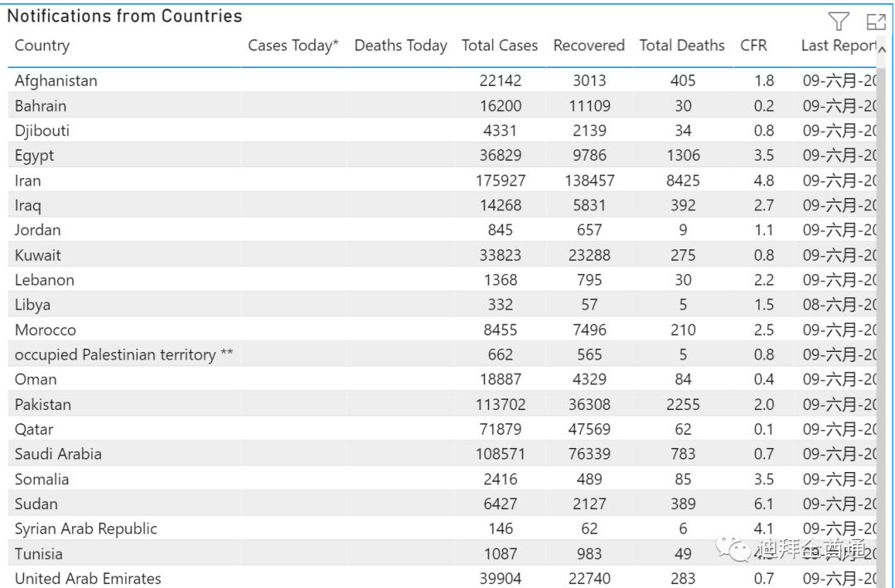Open focus mode with expand icon
895x588 pixels.
[x=876, y=22]
